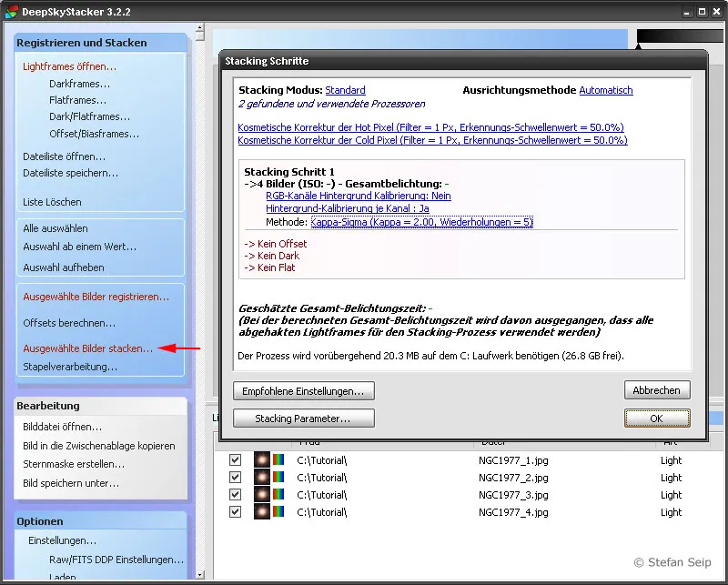Click RGB-Kanäle Hintergrund Kalibrierung link

point(359,196)
